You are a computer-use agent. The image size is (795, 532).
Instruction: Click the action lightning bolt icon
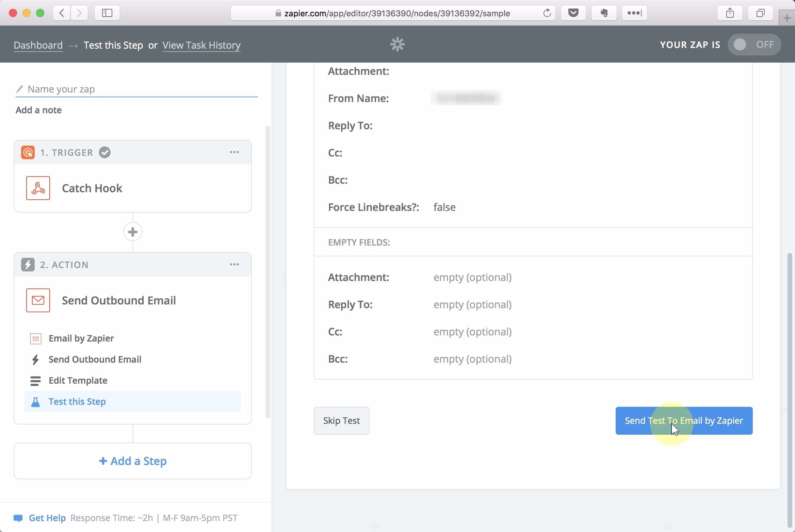[x=28, y=265]
